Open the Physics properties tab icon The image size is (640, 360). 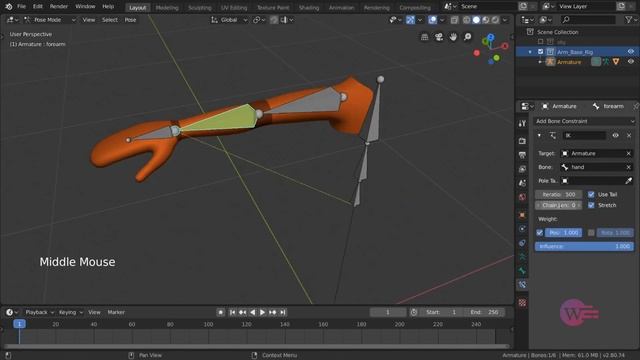click(522, 229)
